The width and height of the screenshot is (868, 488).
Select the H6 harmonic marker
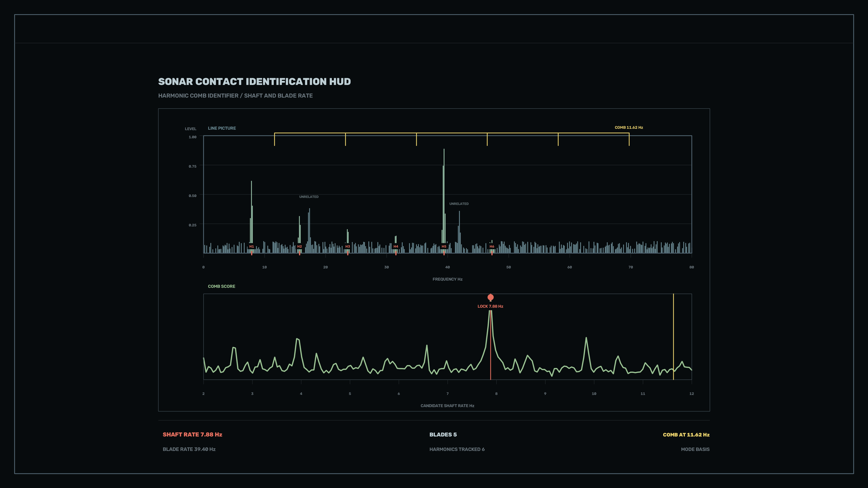(492, 246)
